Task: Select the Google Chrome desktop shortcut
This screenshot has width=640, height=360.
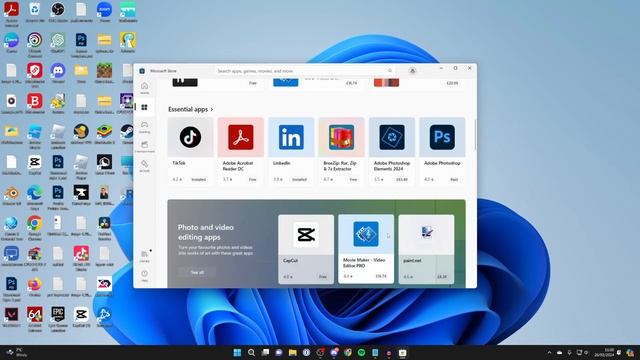Action: (x=35, y=228)
